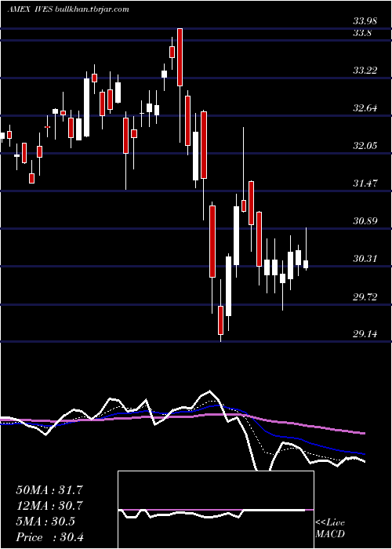Screen dimensions: 392x549
Task: Click the 32.64 price axis label
Action: coord(365,108)
